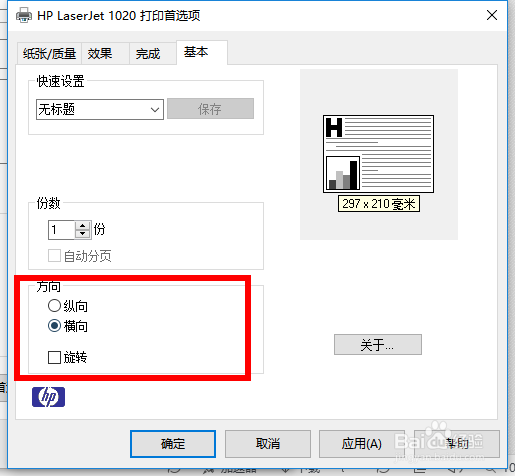Open the 效果 tab
Viewport: 515px width, 476px height.
[105, 53]
